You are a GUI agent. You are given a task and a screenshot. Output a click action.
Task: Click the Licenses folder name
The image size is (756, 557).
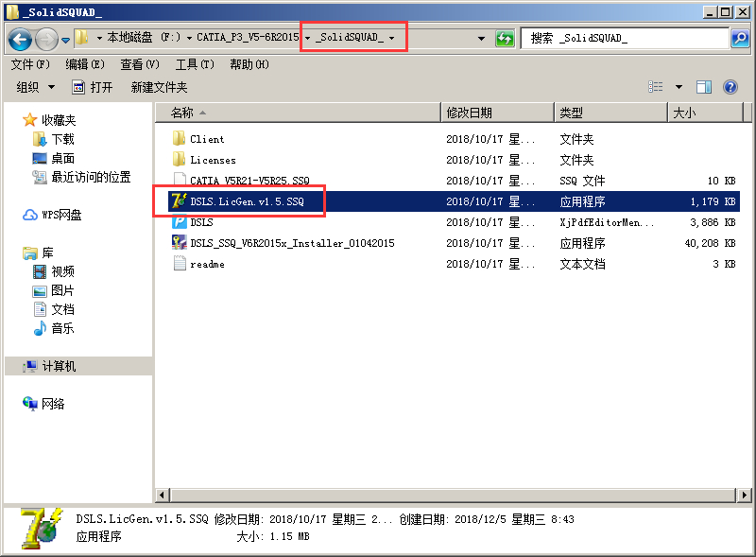point(213,160)
